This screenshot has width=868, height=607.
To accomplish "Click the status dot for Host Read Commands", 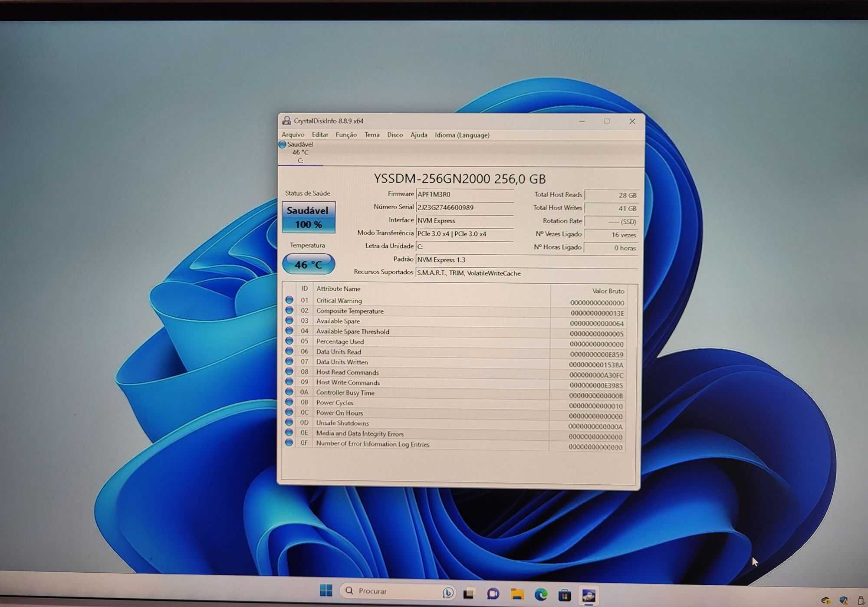I will tap(289, 371).
